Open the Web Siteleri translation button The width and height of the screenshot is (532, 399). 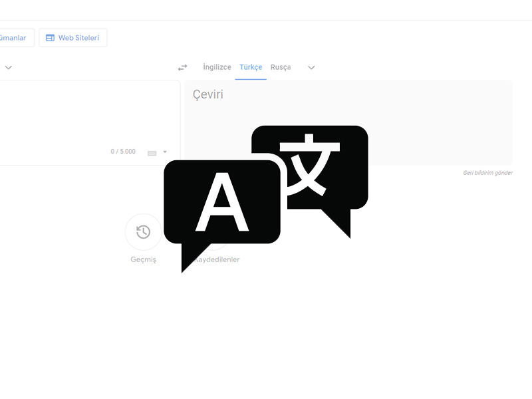click(x=73, y=38)
